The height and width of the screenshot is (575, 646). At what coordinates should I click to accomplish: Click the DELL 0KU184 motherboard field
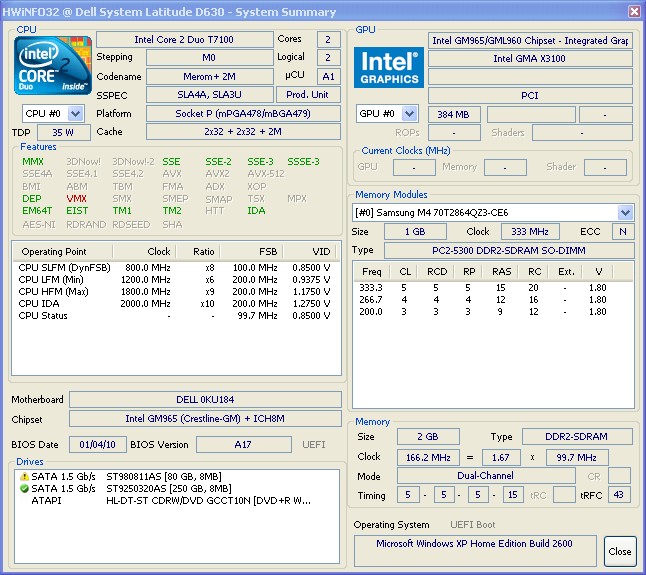(x=205, y=400)
